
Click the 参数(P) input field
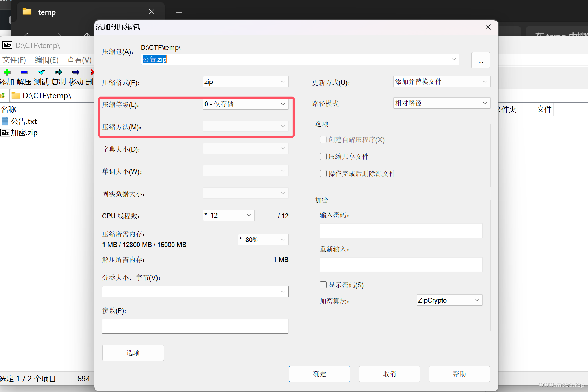(195, 326)
